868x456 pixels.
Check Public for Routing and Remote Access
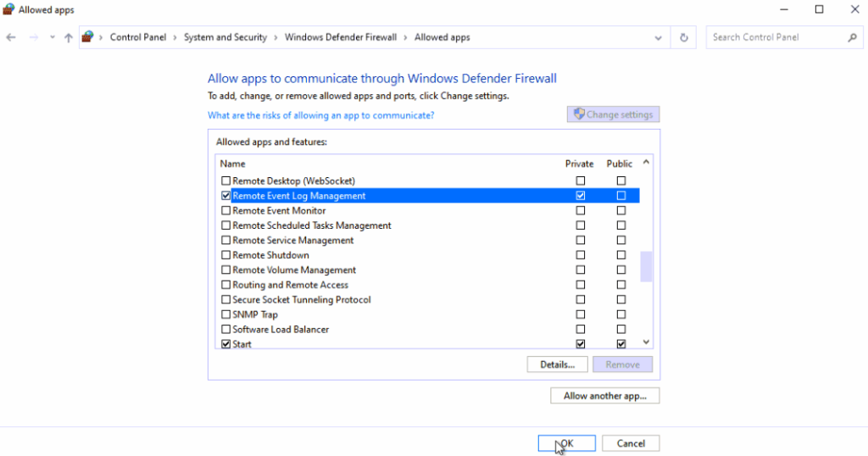pos(621,285)
